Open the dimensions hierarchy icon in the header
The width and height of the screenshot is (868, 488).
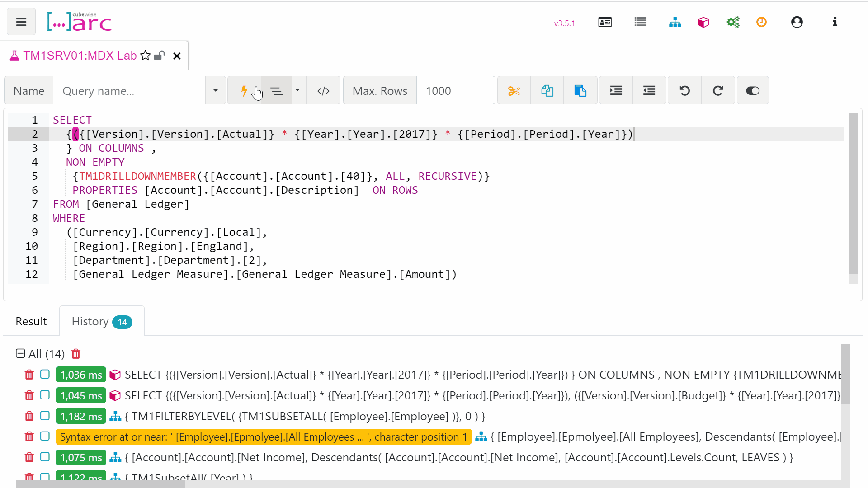pos(675,22)
